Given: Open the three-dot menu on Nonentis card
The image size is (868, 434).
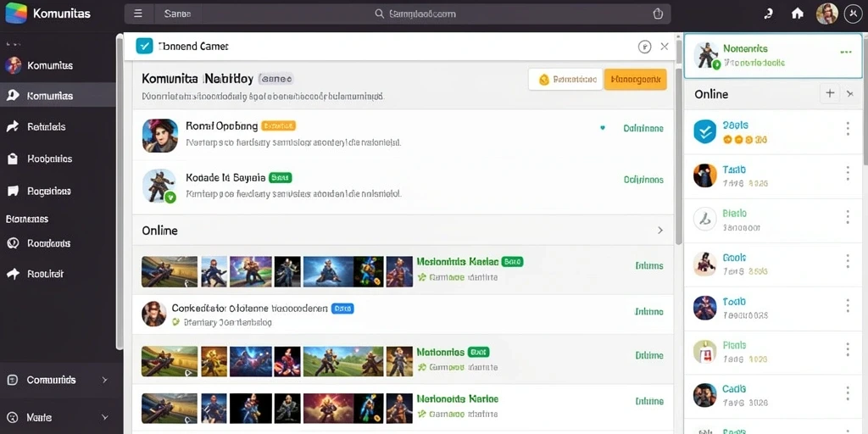Looking at the screenshot, I should pos(845,52).
